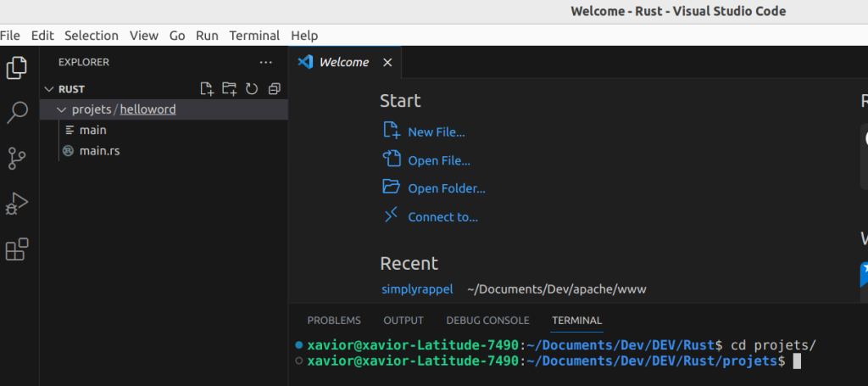The width and height of the screenshot is (868, 386).
Task: Open Explorer more actions ellipsis menu
Action: [265, 63]
